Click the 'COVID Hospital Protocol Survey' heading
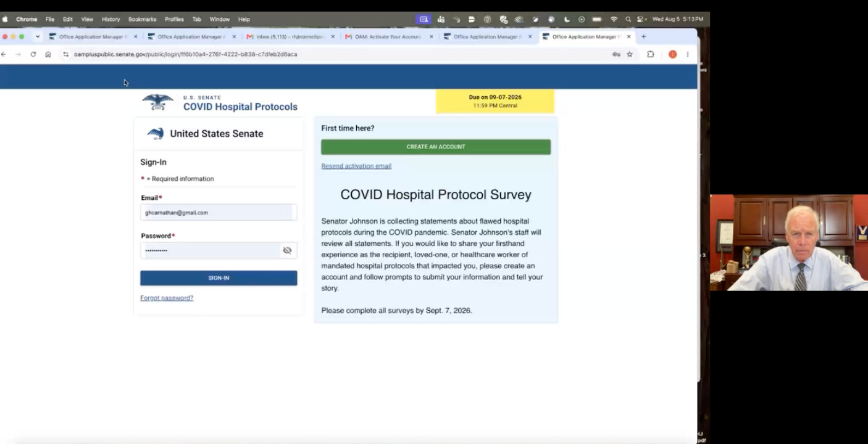 (x=436, y=195)
